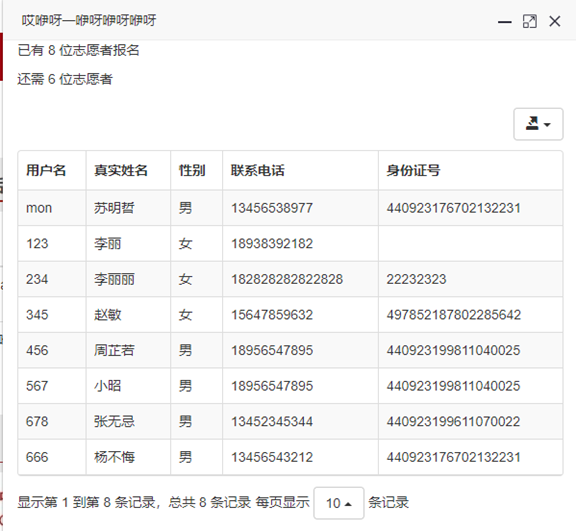Sort by 用户名 column header
Viewport: 576px width, 531px height.
pos(52,170)
